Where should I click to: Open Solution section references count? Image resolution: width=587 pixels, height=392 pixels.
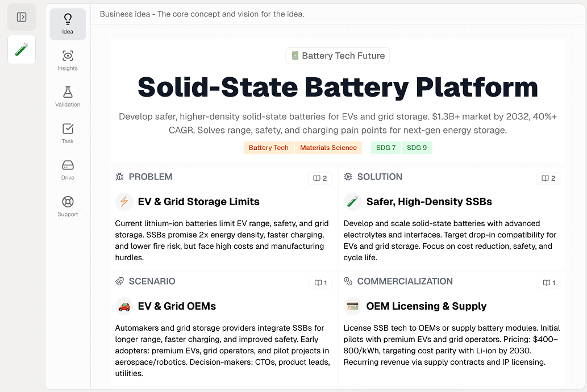tap(548, 178)
